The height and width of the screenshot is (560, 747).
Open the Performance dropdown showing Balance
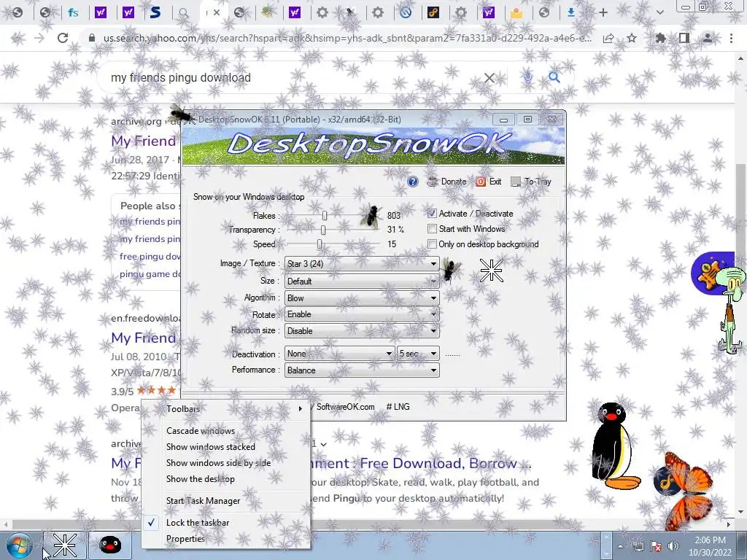click(x=362, y=370)
